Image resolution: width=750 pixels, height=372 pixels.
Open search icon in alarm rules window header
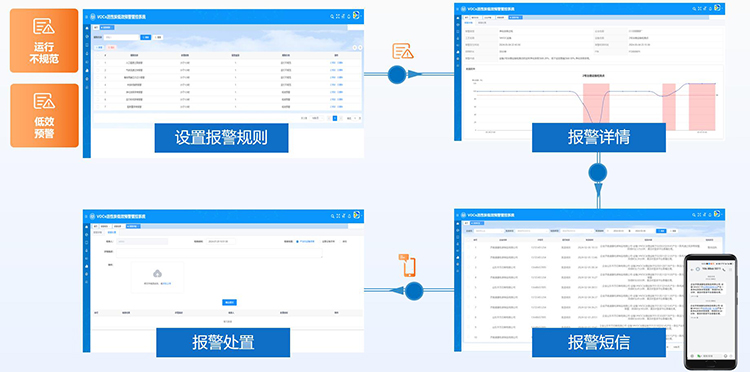pyautogui.click(x=332, y=16)
